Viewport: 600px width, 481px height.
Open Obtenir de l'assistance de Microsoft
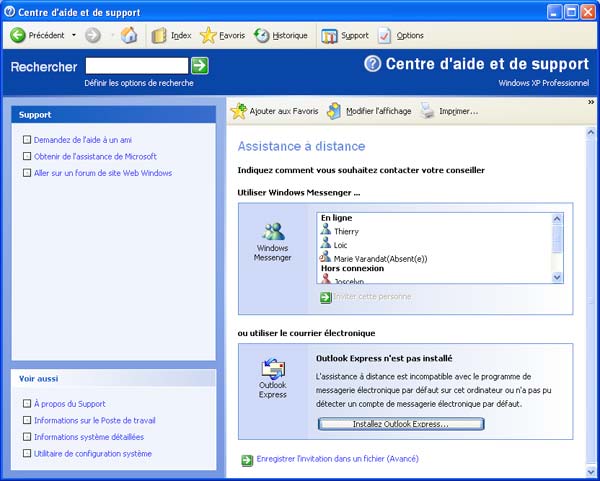click(x=95, y=157)
